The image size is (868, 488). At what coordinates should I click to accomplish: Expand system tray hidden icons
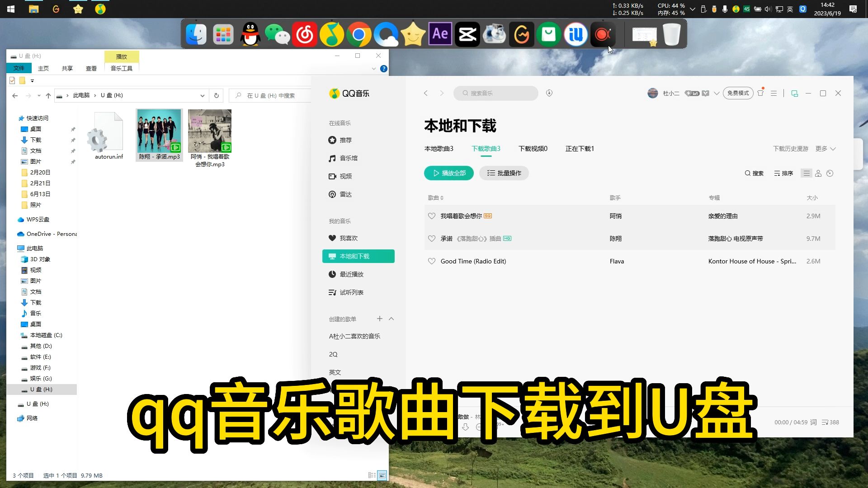point(692,9)
